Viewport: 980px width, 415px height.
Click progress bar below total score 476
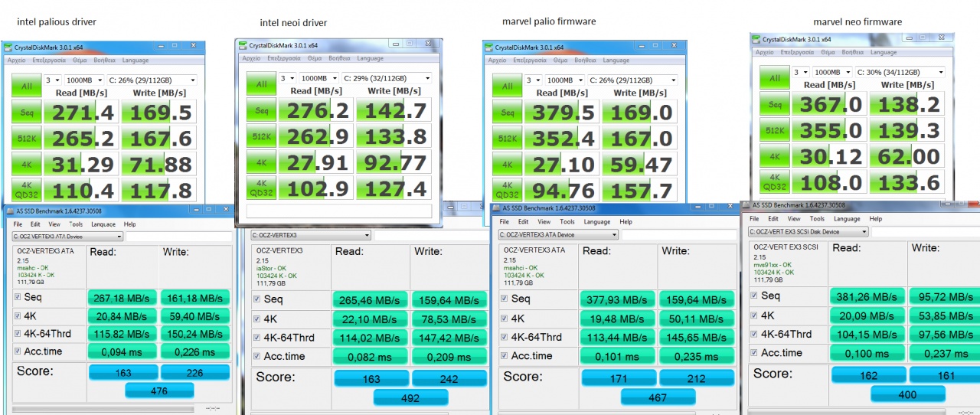pyautogui.click(x=101, y=409)
